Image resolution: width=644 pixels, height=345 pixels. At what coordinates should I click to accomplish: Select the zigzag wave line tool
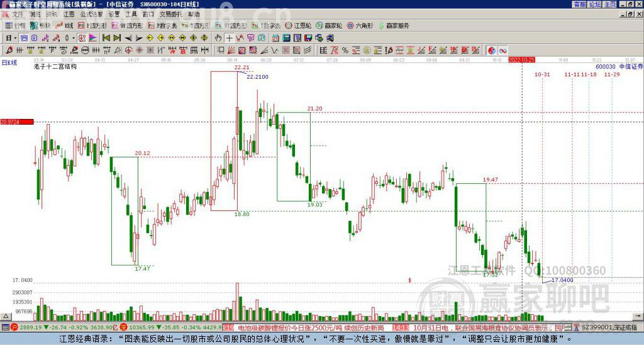point(274,50)
